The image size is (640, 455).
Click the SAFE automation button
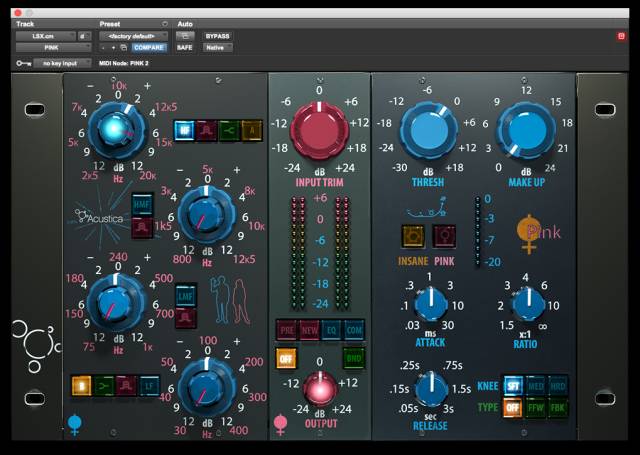click(x=184, y=48)
